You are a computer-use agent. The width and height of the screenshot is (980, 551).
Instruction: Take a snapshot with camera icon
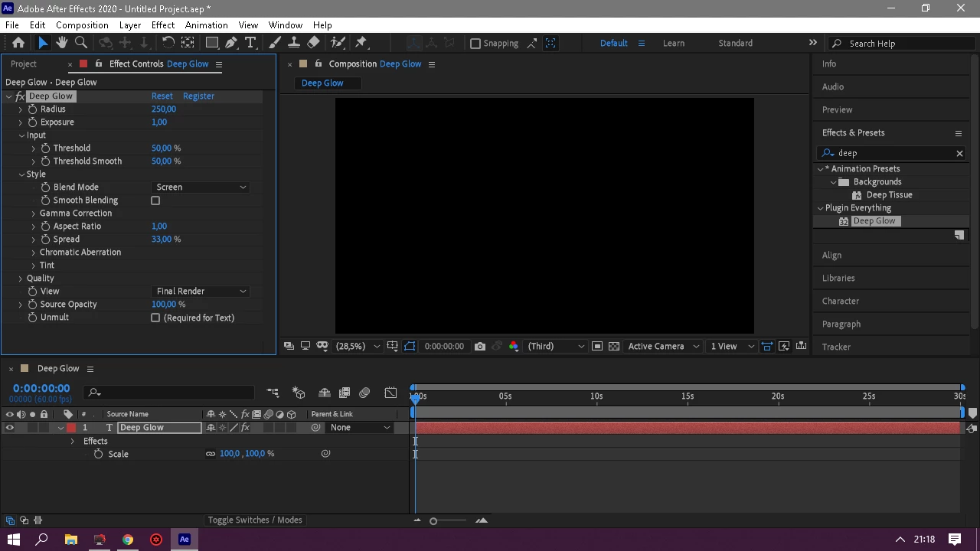point(480,346)
